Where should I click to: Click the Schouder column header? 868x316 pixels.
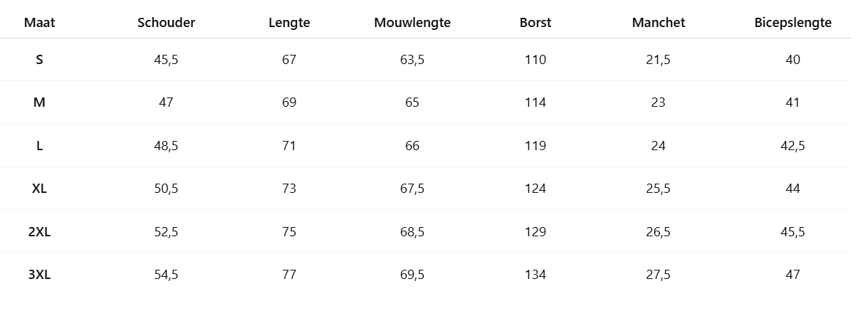pos(166,23)
